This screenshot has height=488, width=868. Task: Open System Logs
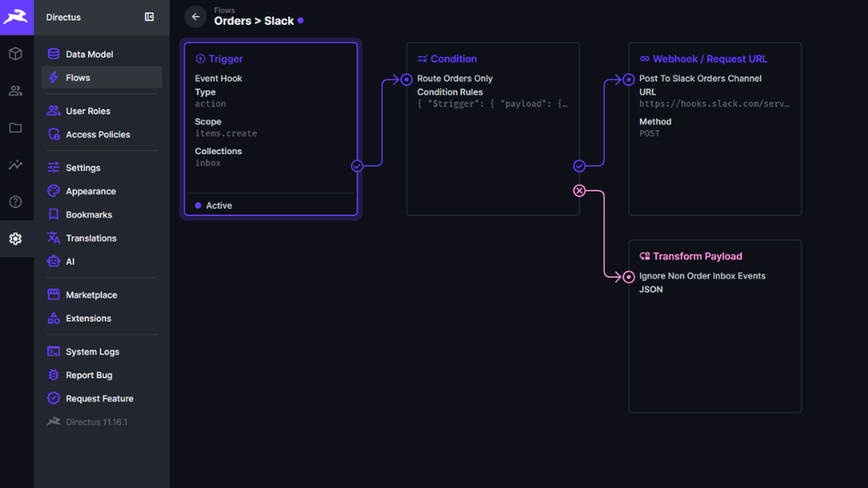pos(101,351)
